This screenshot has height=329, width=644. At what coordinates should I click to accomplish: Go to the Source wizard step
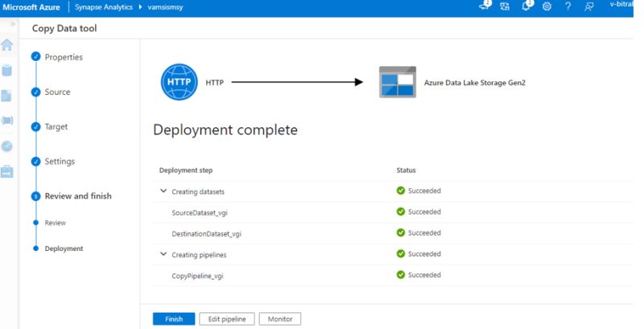(x=57, y=92)
